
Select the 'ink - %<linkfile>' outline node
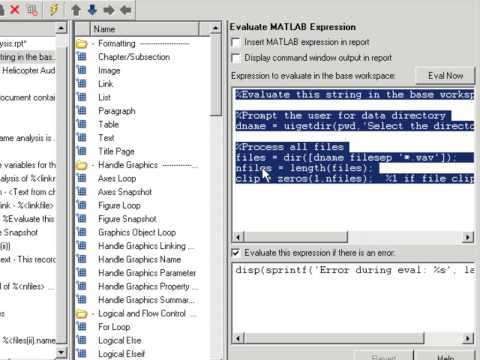(x=27, y=205)
